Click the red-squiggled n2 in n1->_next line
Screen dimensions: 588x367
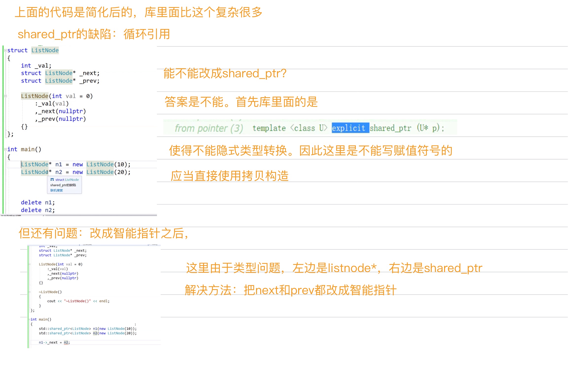coord(66,342)
